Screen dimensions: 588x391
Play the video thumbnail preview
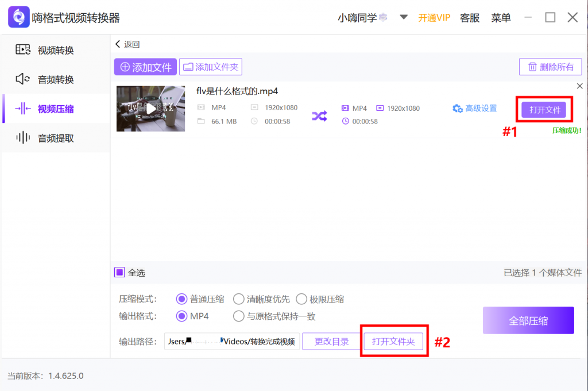150,109
